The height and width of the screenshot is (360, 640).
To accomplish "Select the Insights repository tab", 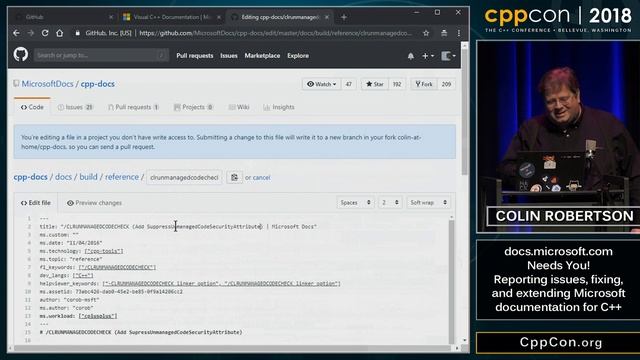I will [279, 107].
